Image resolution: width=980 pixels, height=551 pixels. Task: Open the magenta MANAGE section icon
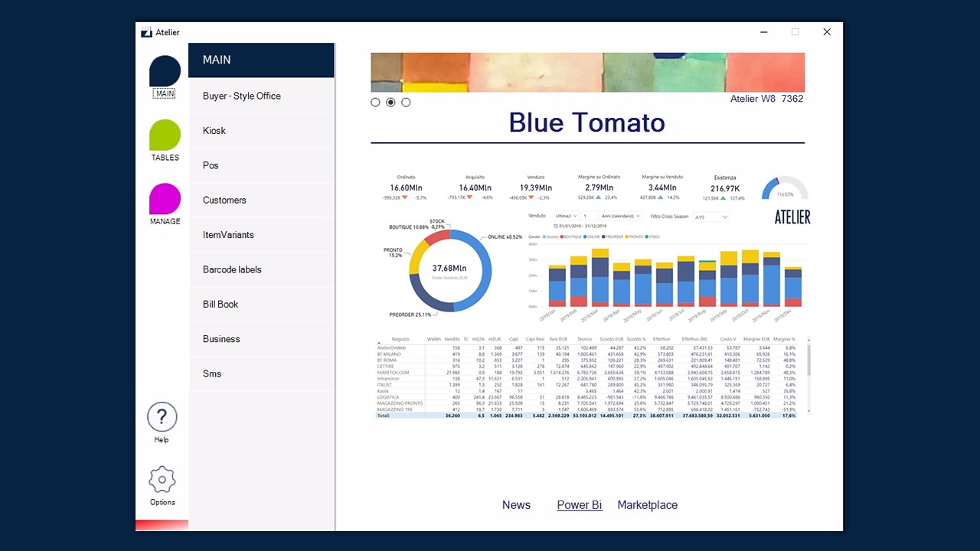tap(165, 199)
